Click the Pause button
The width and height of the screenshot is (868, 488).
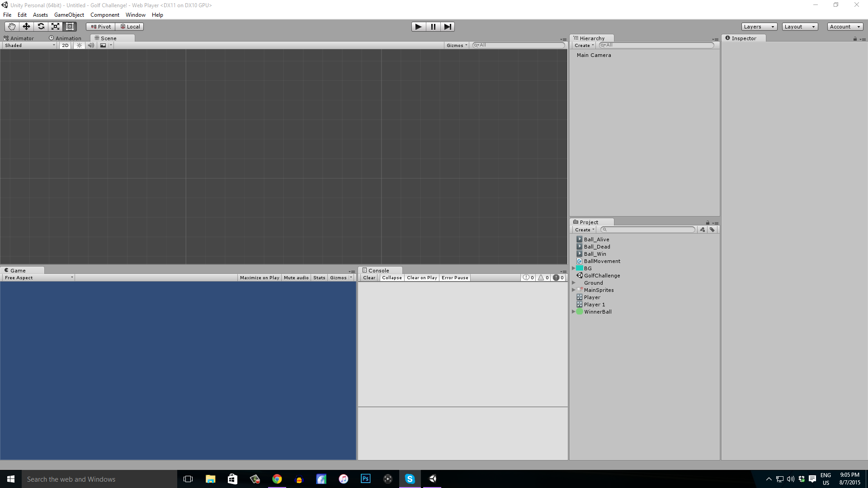(x=433, y=27)
